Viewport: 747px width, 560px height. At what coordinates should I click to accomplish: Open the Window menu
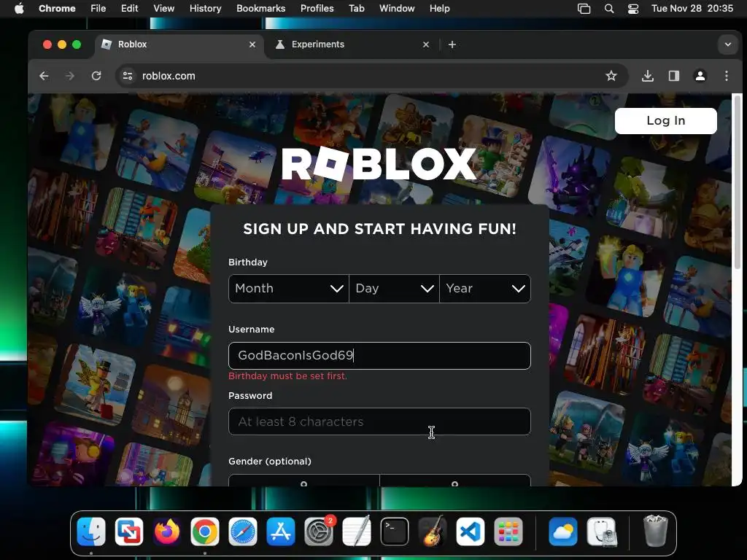click(397, 8)
